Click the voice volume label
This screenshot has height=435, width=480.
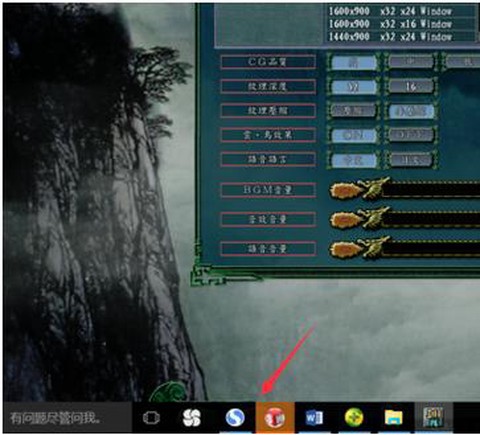[x=268, y=249]
